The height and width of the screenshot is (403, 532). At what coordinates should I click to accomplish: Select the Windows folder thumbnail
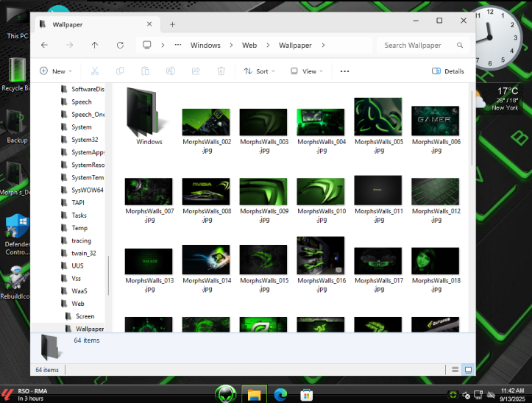tap(149, 117)
